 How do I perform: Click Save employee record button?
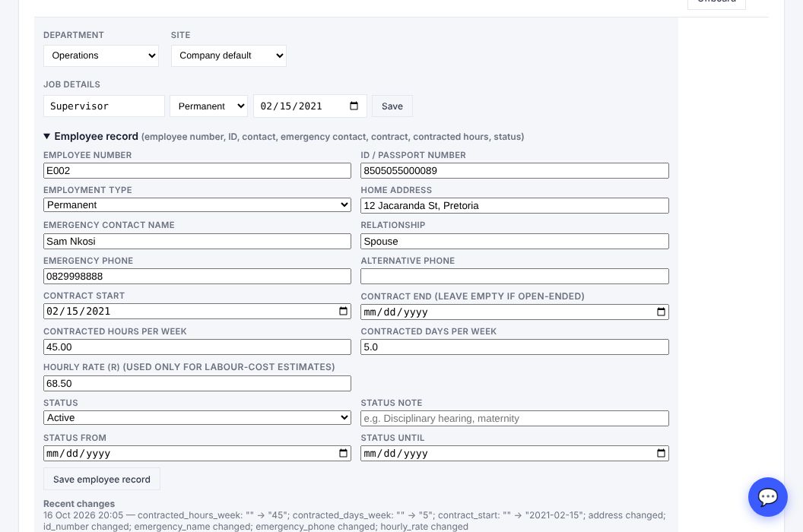(102, 480)
